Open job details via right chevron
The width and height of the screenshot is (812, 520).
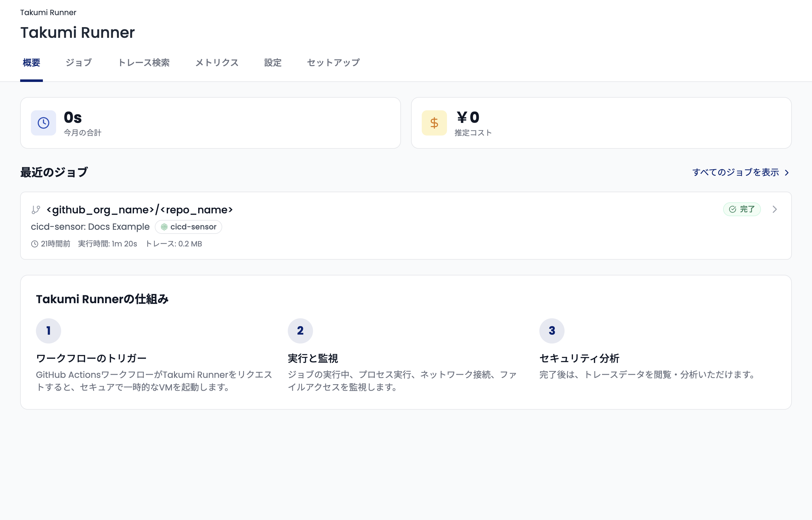775,209
